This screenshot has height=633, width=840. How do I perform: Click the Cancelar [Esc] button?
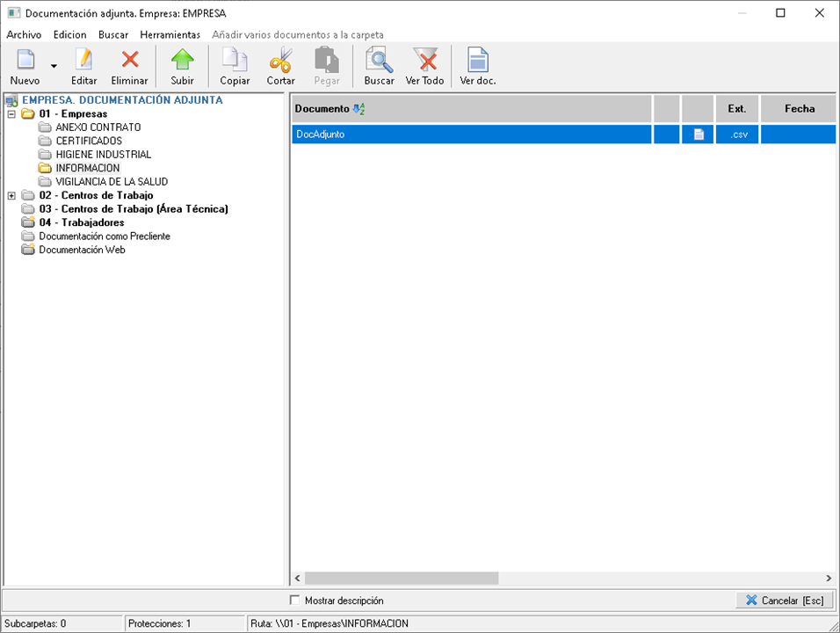tap(784, 600)
